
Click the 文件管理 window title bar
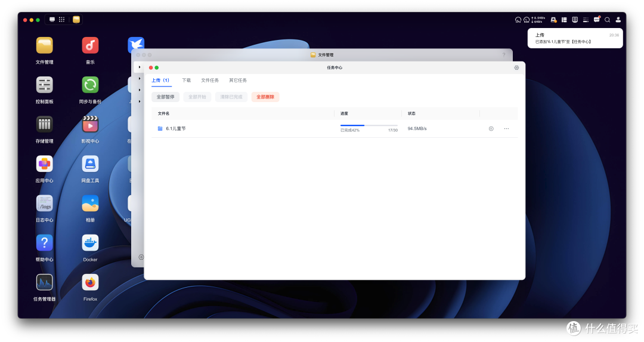coord(322,55)
